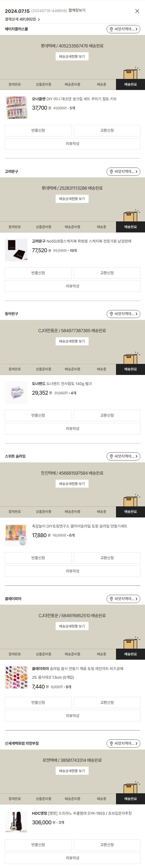The height and width of the screenshot is (868, 145).
Task: Open HDC영창 우쿨렐레 product thumbnail
Action: pos(16,822)
